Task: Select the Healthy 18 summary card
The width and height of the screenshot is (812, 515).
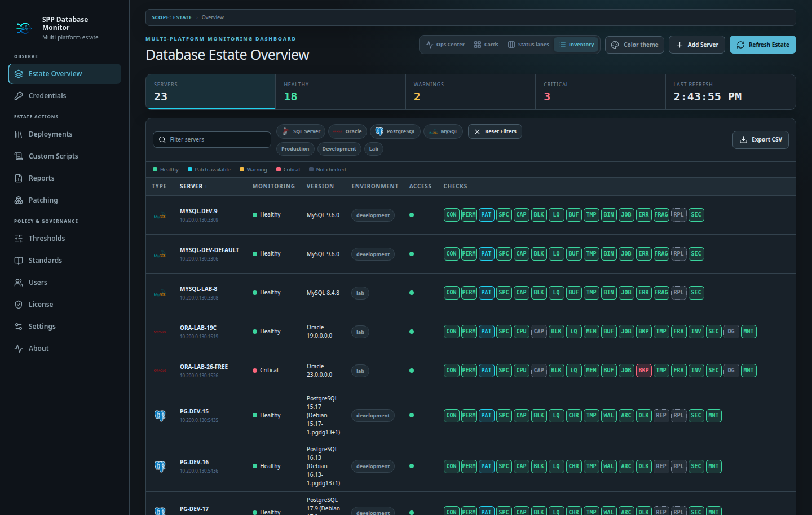Action: click(x=341, y=92)
